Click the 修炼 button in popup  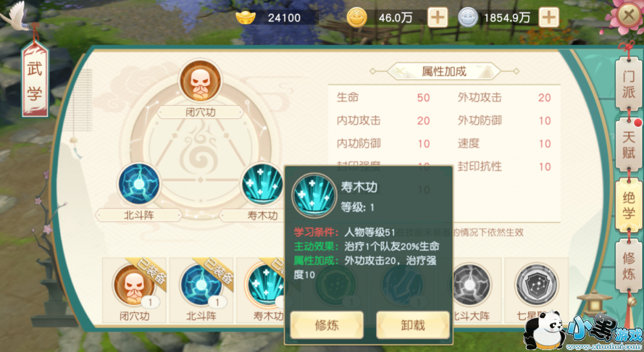(x=327, y=325)
